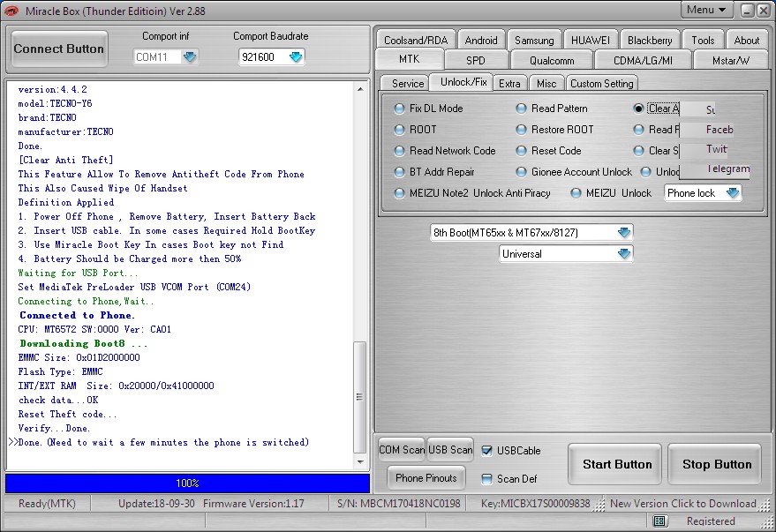Screen dimensions: 776x532
Task: Open Phone Pinouts
Action: point(426,477)
